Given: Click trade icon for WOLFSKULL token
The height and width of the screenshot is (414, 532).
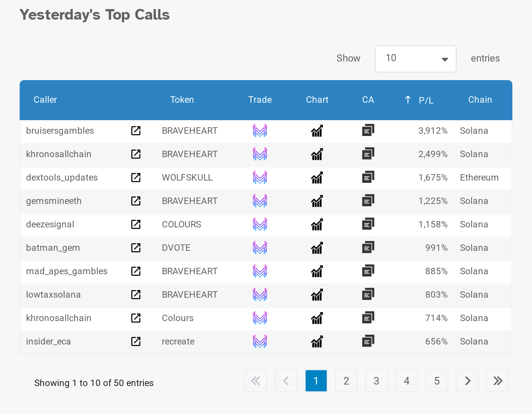Looking at the screenshot, I should 260,178.
